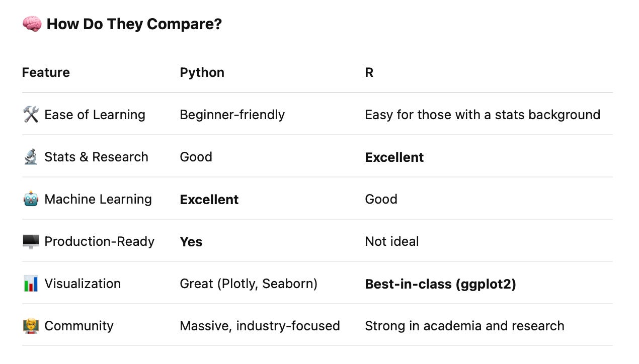Click Massive, industry-focused cell
Screen dimensions: 639x364
coord(260,326)
